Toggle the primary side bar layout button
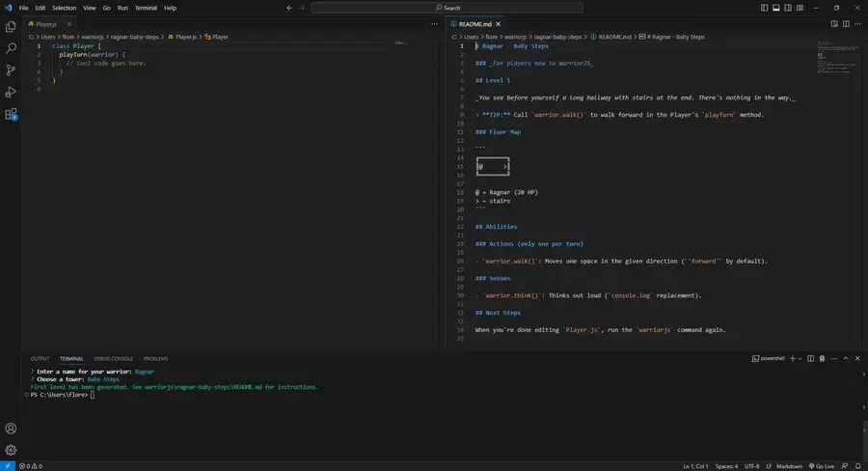Screen dimensions: 868x471 coord(764,8)
